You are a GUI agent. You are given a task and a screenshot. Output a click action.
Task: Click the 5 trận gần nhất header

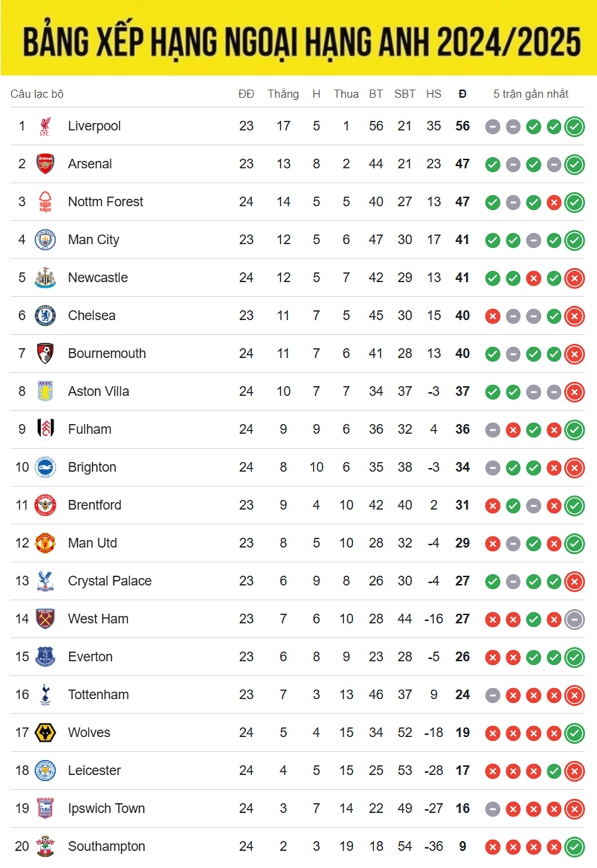(x=531, y=94)
